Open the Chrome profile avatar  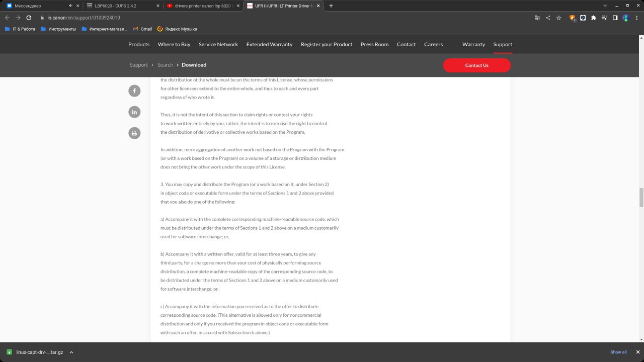(626, 18)
